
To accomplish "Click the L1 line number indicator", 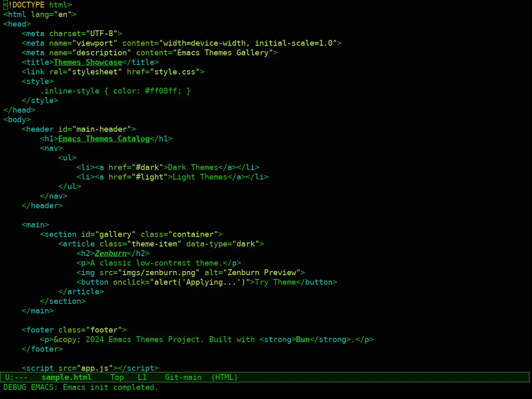I will (x=142, y=377).
